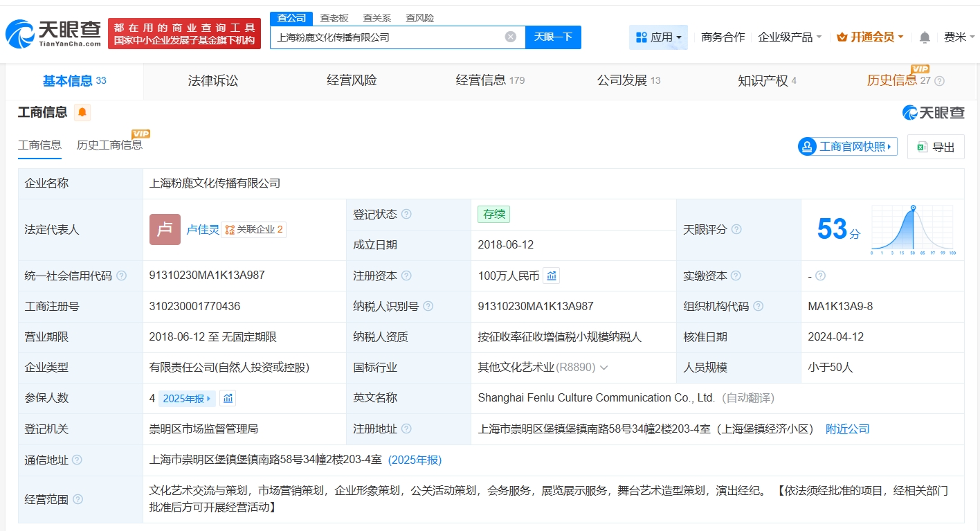Clear the search box with X icon
980x531 pixels.
pyautogui.click(x=510, y=37)
